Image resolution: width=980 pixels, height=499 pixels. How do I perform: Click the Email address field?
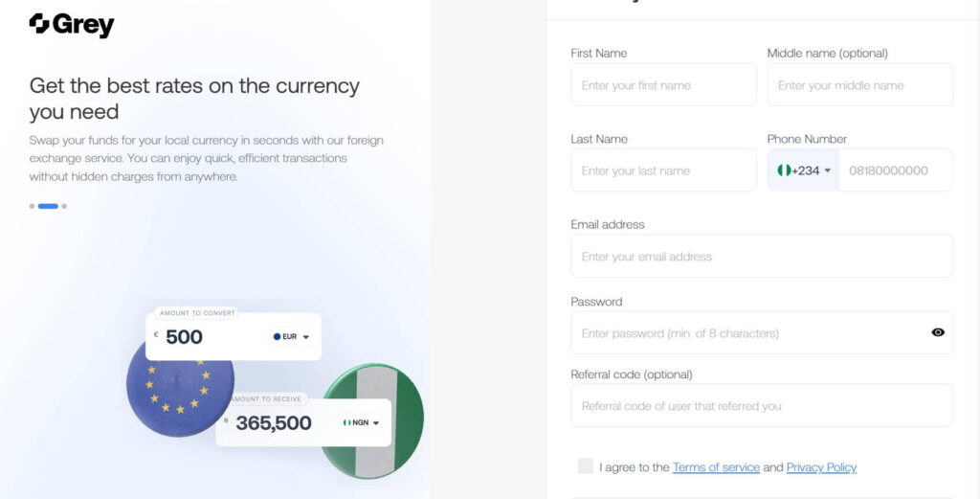[761, 257]
